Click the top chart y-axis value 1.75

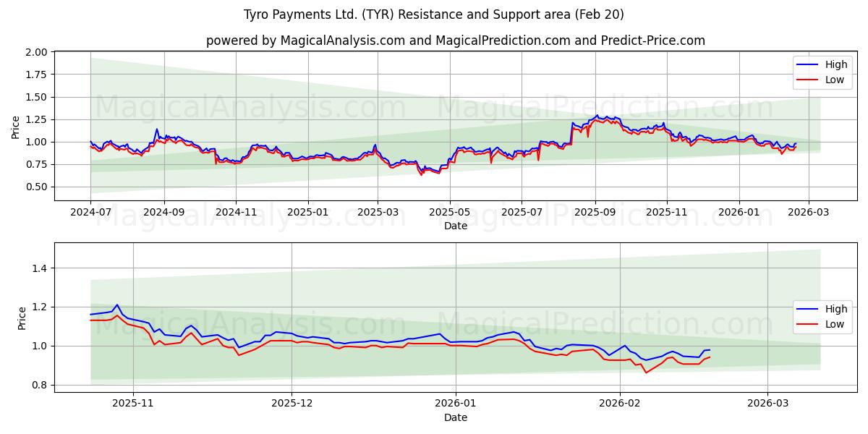coord(36,75)
